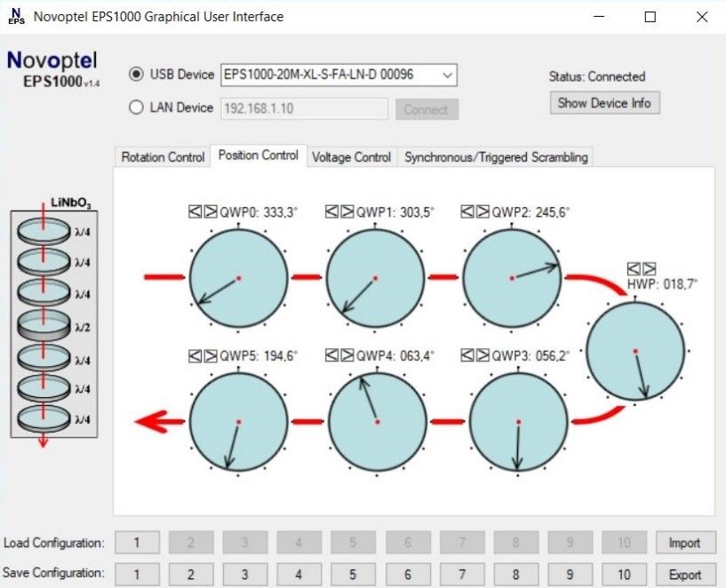
Task: Click the LiNbO3 diagram label
Action: (x=71, y=203)
